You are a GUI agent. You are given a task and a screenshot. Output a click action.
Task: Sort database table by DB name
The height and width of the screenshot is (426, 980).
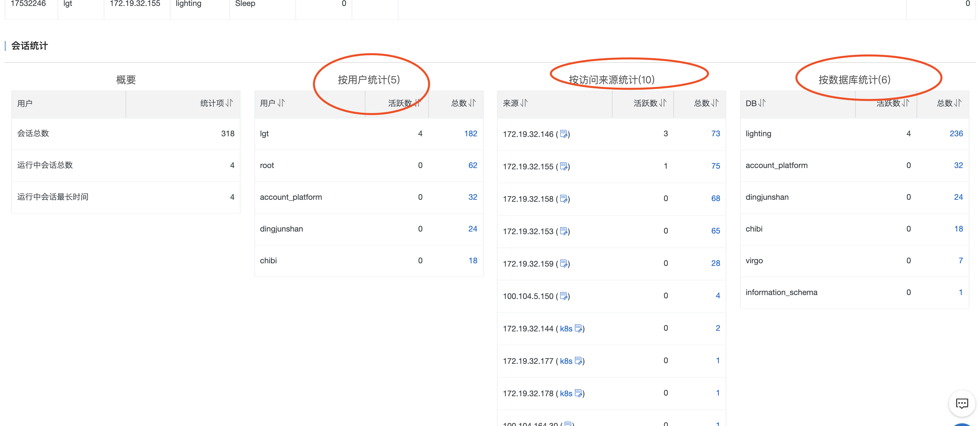(x=762, y=103)
